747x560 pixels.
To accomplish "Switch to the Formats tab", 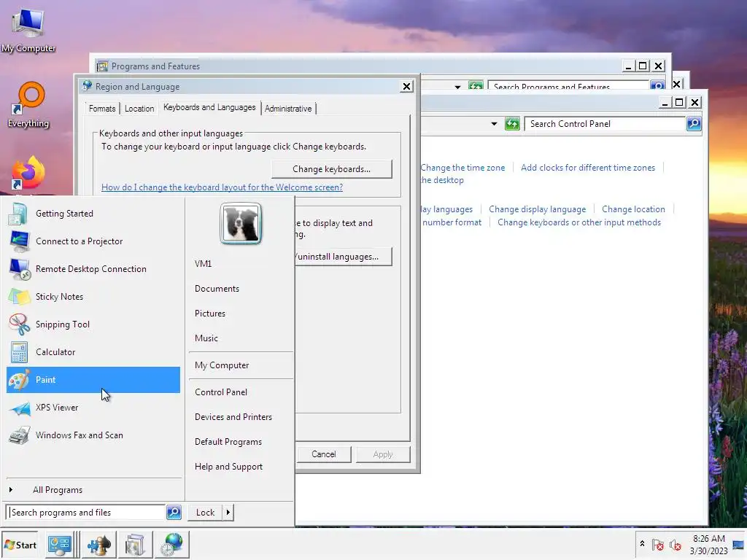I will point(102,109).
